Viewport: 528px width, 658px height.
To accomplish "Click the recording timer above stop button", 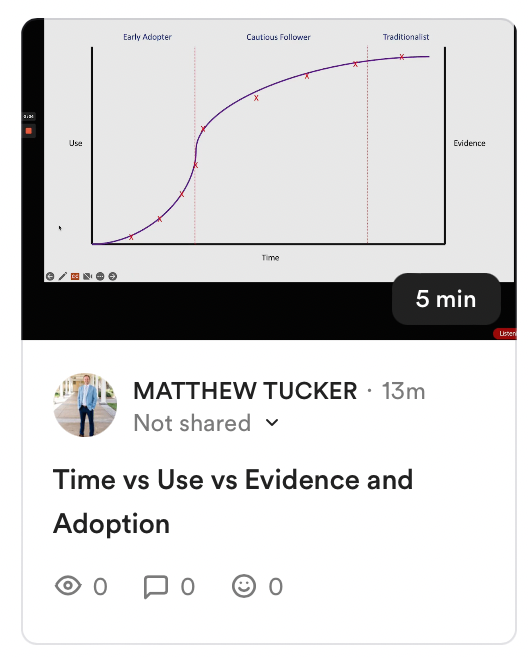I will click(29, 116).
